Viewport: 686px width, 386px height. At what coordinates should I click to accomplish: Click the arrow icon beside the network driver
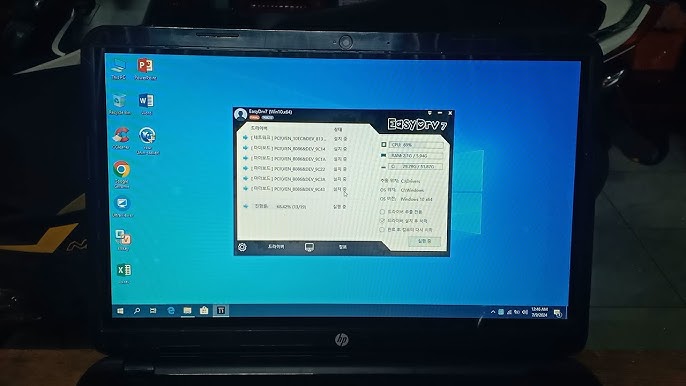pyautogui.click(x=245, y=138)
